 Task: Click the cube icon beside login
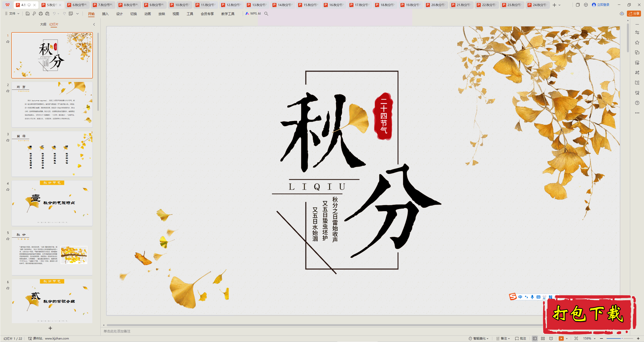(x=586, y=5)
